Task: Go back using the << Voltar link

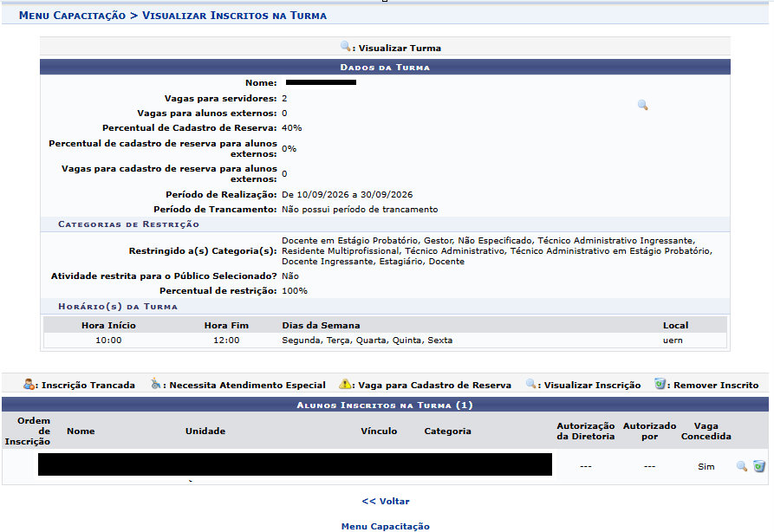Action: [x=386, y=502]
